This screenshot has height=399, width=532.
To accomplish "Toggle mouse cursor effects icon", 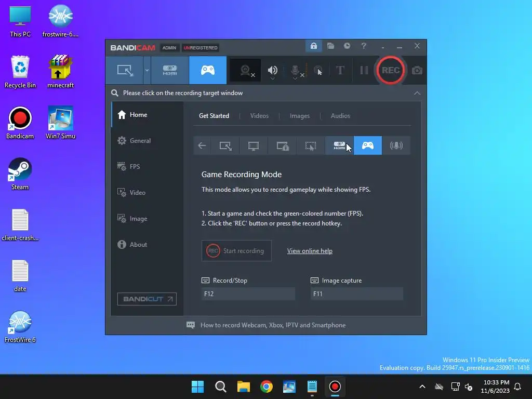I will (x=318, y=70).
